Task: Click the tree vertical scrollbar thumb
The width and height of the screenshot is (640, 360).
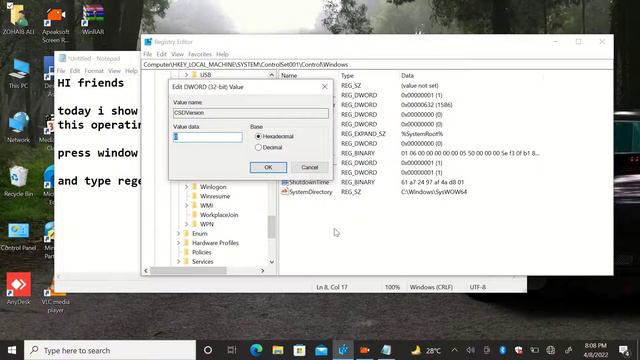Action: tap(272, 227)
